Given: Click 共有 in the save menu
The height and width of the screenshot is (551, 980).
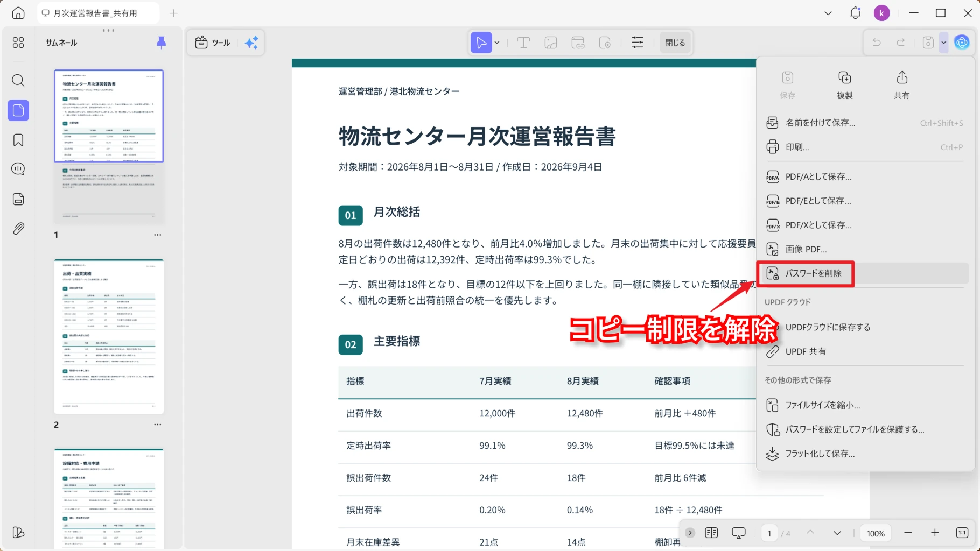Looking at the screenshot, I should click(902, 84).
